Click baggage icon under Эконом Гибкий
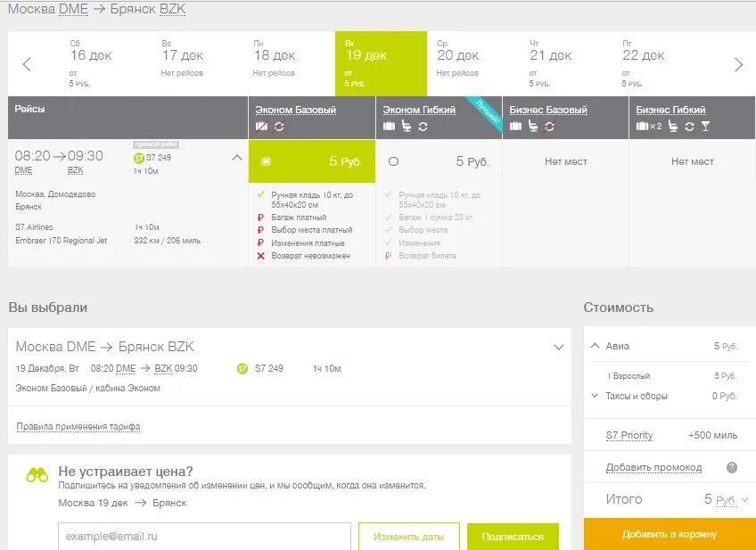 389,127
